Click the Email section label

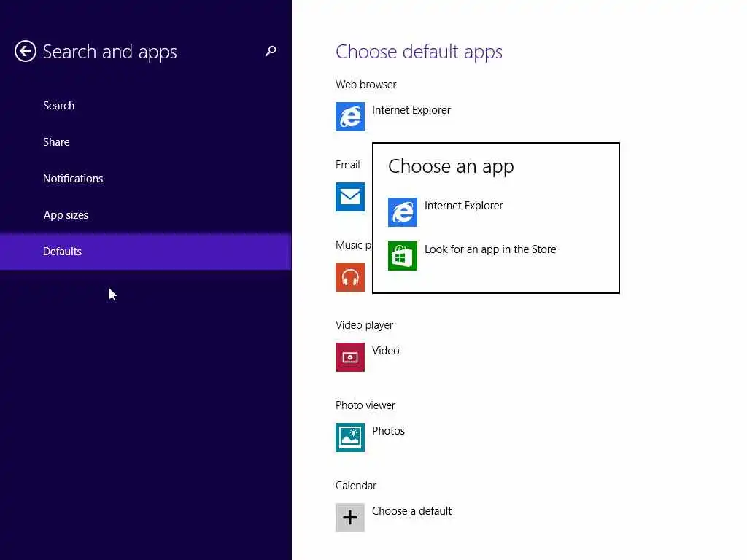click(x=347, y=165)
